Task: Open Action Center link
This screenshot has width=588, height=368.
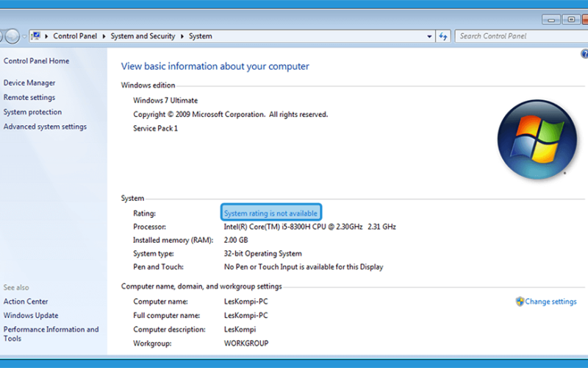Action: pos(26,302)
